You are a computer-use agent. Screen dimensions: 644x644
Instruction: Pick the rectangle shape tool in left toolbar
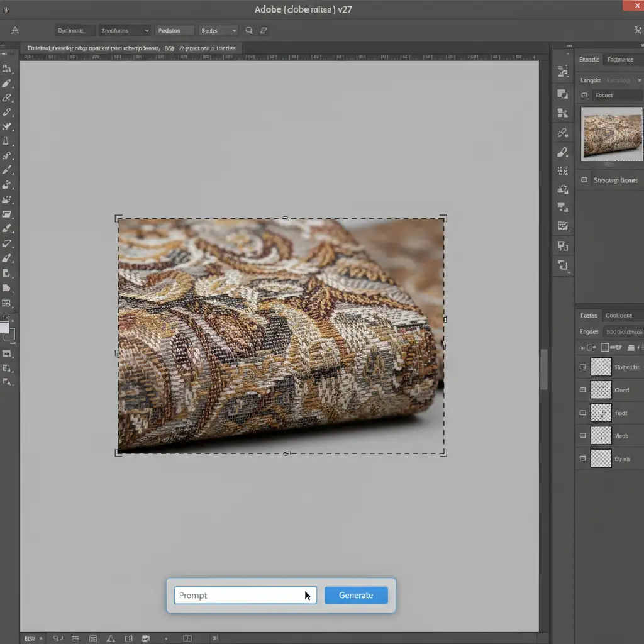[x=7, y=214]
